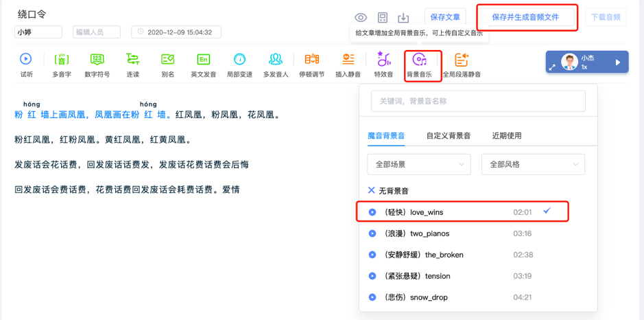This screenshot has height=320, width=644.
Task: Play the love_wins track preview
Action: pyautogui.click(x=372, y=212)
